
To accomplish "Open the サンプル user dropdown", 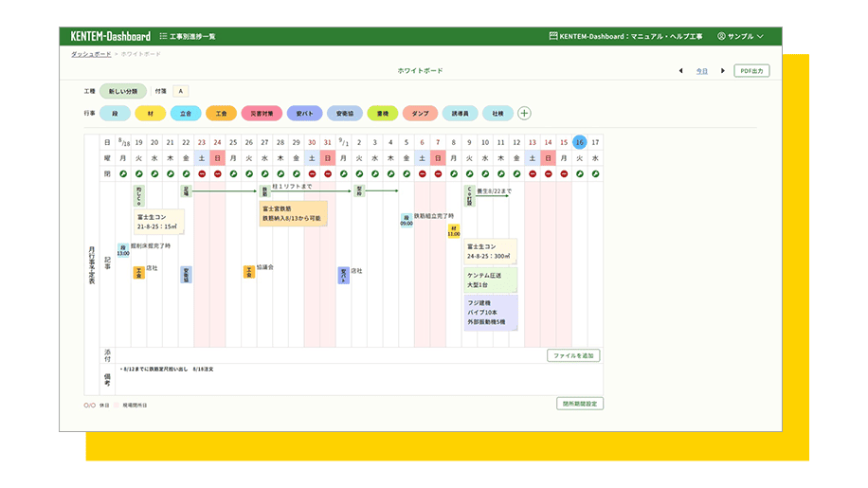I will click(x=741, y=36).
